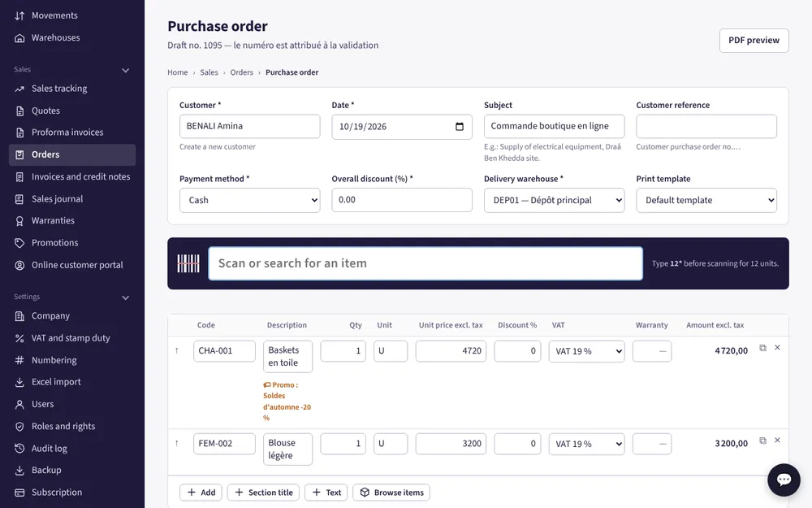Viewport: 812px width, 508px height.
Task: Open the Payment method dropdown
Action: (x=249, y=200)
